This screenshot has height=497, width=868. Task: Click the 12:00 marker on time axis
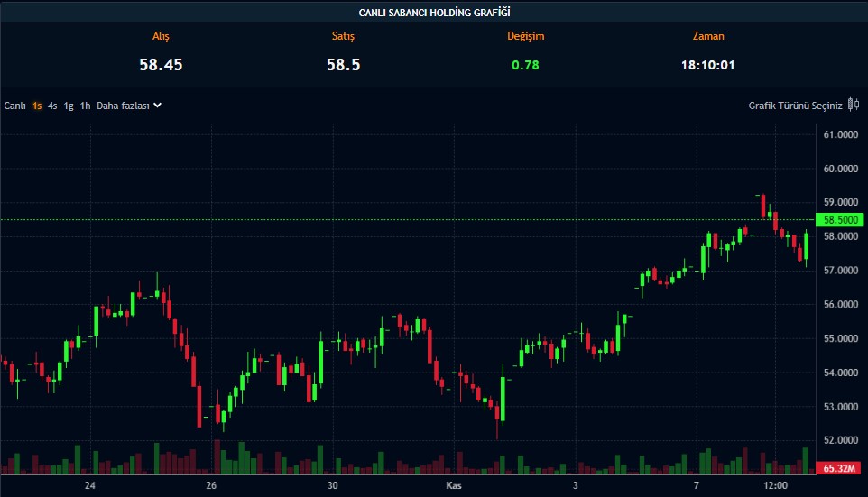pos(775,486)
